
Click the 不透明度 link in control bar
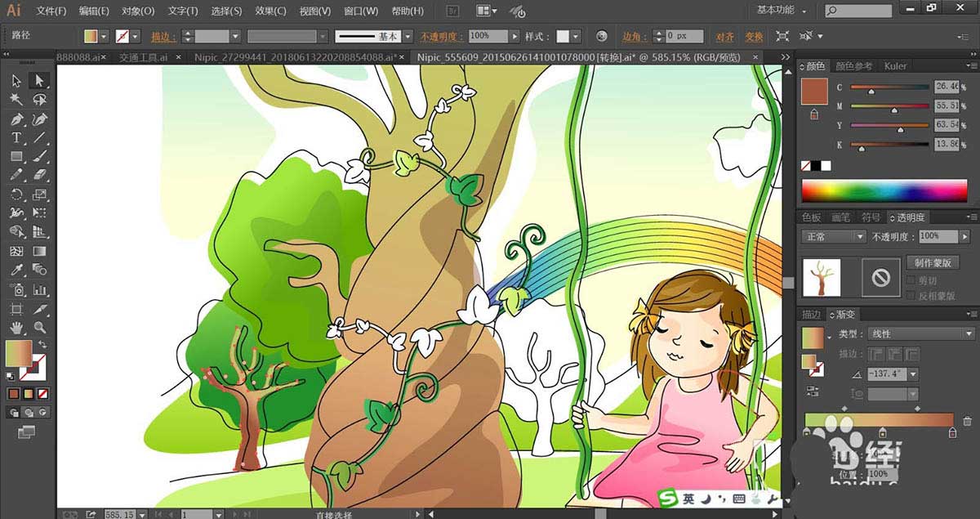442,37
